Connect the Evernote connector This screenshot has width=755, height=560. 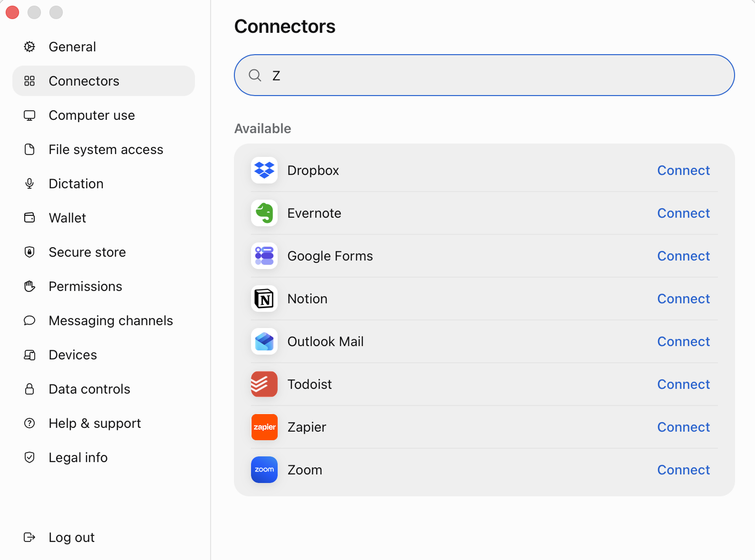683,213
